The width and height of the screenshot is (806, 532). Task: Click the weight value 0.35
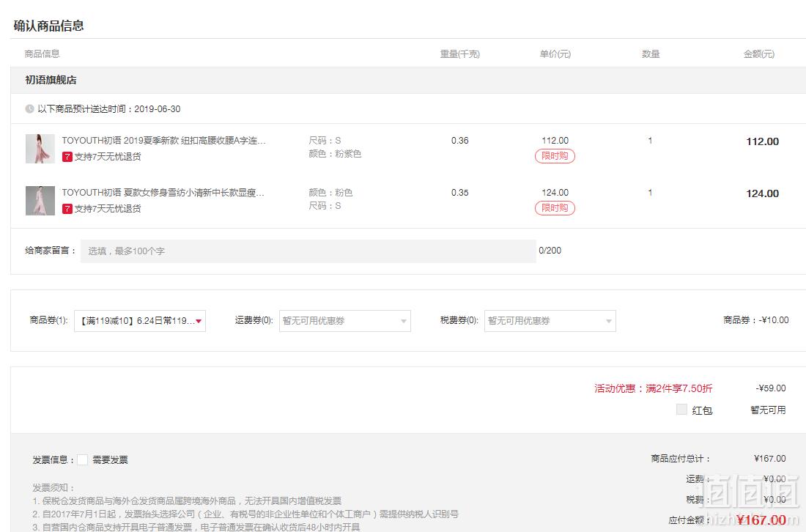click(x=459, y=192)
